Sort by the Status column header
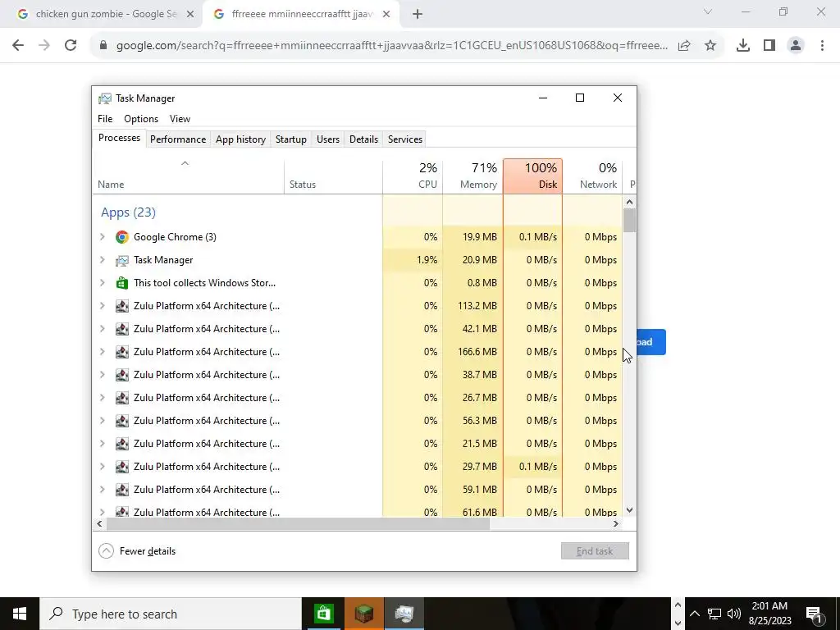Screen dimensions: 840x630 point(333,176)
